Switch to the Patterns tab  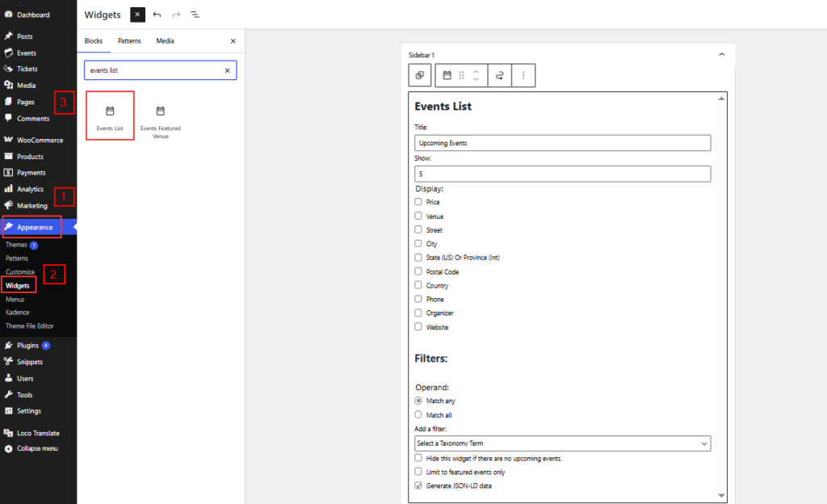click(x=129, y=40)
